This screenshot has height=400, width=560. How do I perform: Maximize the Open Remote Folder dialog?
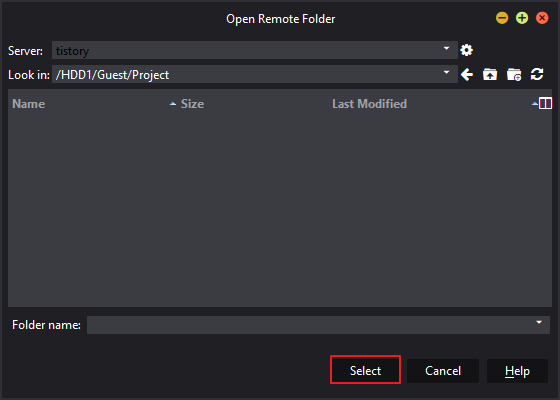[x=522, y=18]
